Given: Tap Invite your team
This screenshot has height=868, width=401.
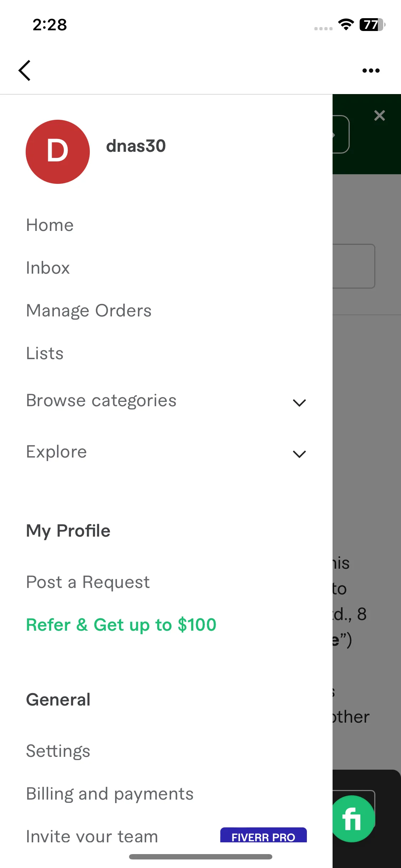Looking at the screenshot, I should [92, 836].
